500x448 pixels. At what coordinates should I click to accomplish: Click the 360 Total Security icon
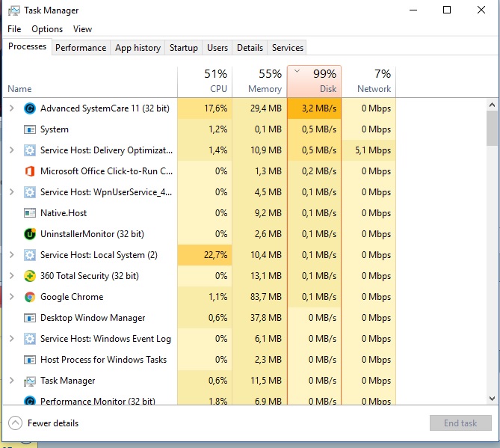[30, 276]
